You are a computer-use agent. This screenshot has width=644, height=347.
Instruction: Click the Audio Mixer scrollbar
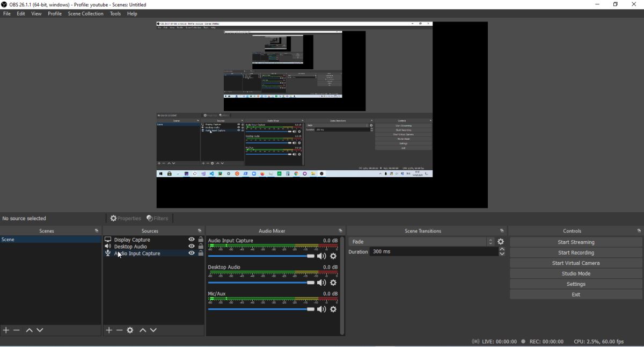[x=342, y=286]
